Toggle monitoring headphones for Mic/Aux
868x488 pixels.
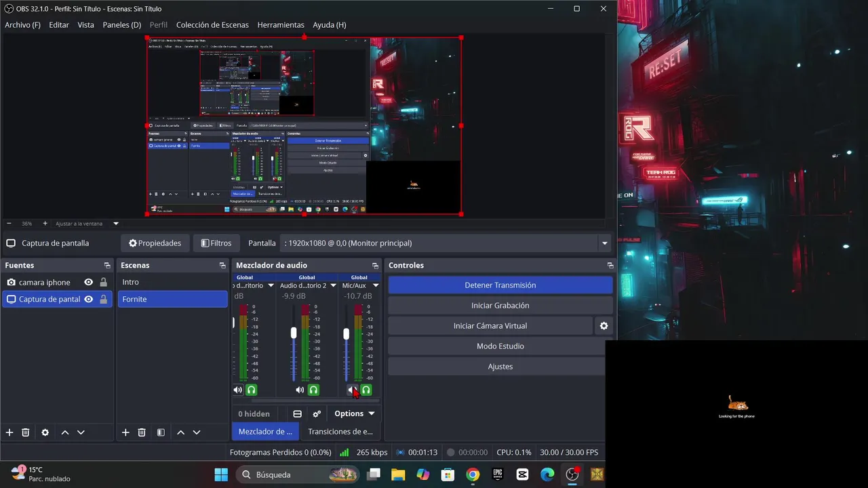coord(366,390)
